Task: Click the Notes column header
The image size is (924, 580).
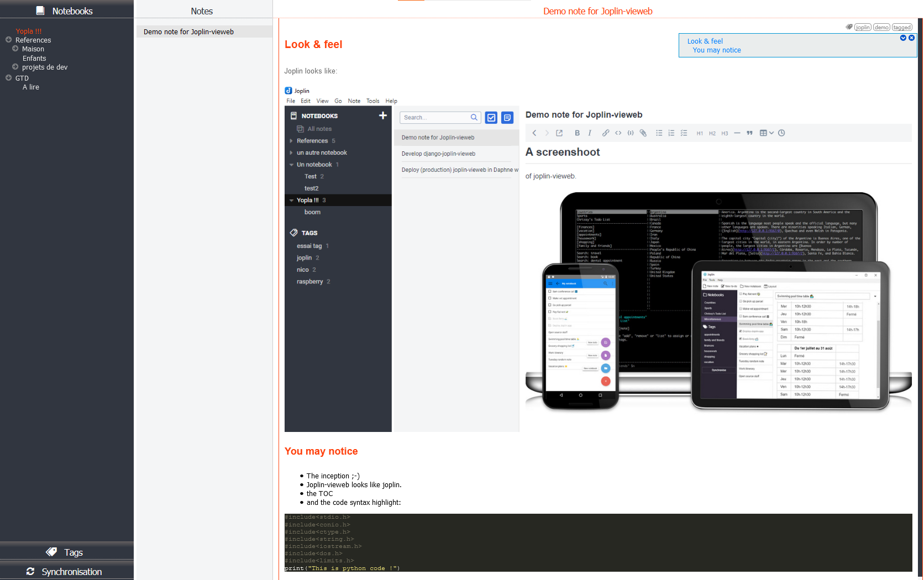Action: [x=202, y=10]
